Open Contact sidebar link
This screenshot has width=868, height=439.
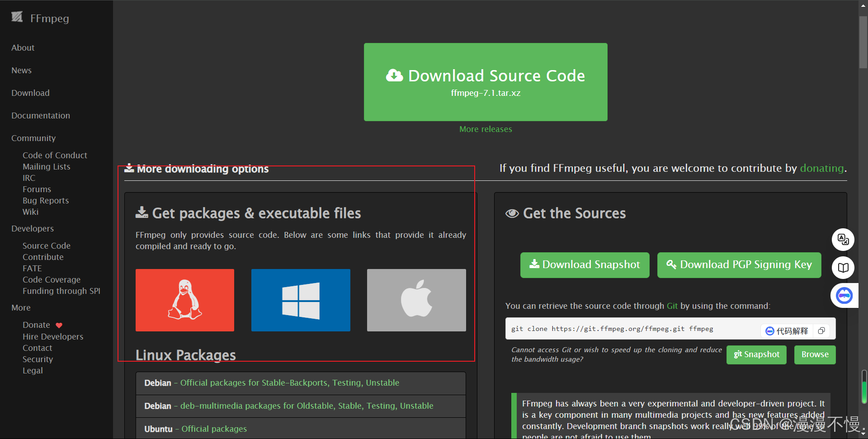click(38, 348)
